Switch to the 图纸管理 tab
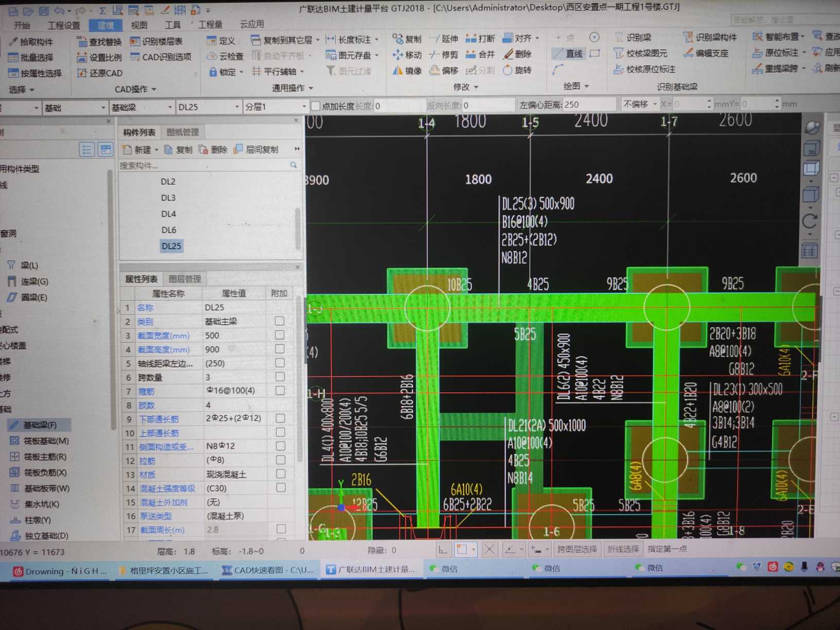The width and height of the screenshot is (840, 630). 183,132
